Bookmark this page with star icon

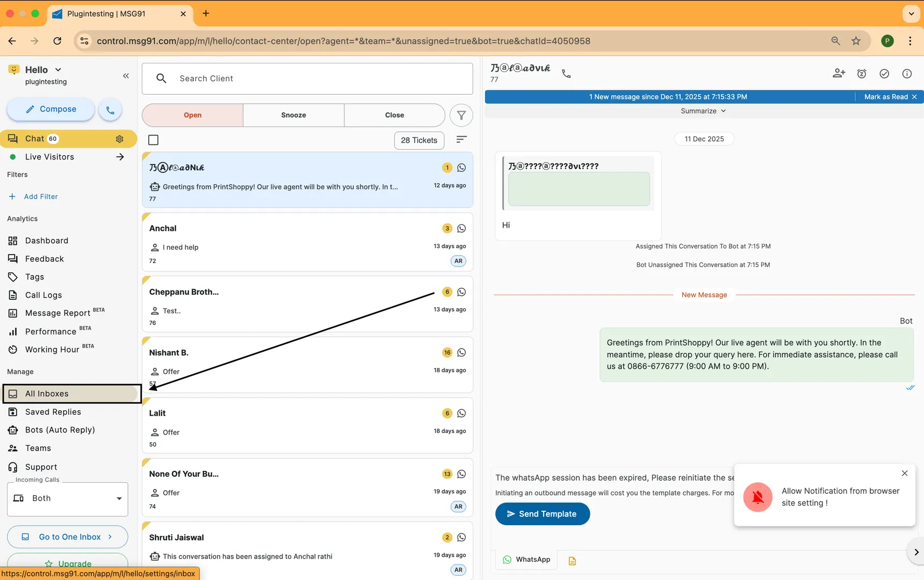(x=856, y=41)
